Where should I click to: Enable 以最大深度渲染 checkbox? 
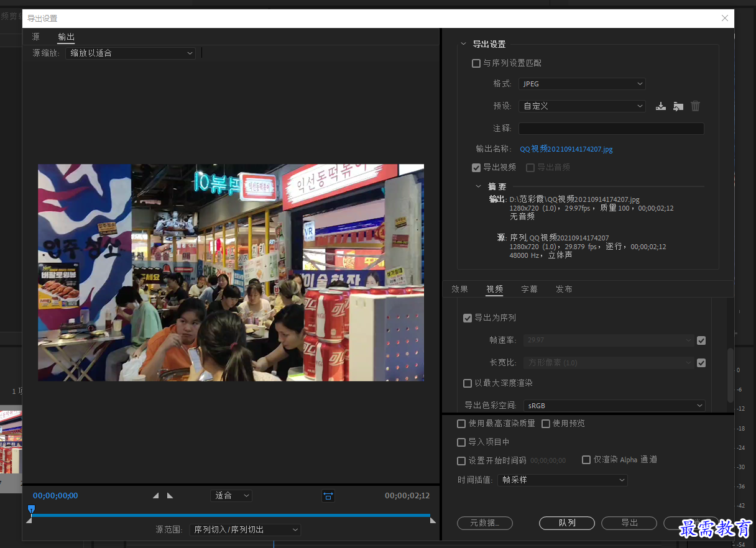468,383
